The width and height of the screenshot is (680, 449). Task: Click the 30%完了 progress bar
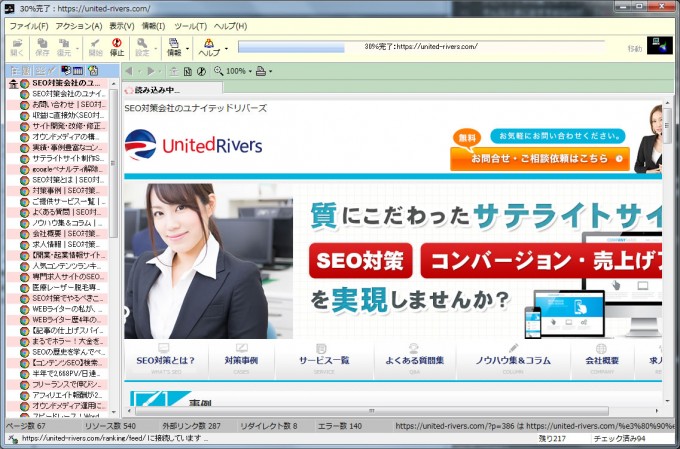(421, 46)
